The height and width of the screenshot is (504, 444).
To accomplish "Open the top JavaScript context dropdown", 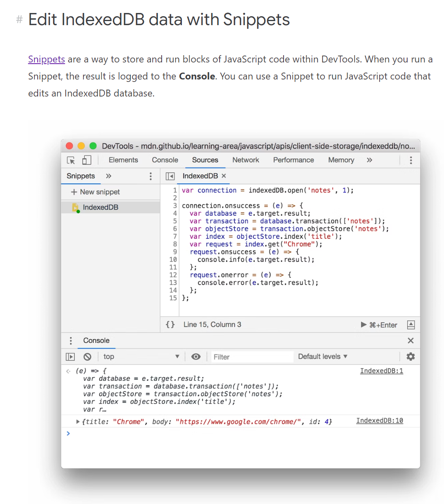I will (x=141, y=357).
